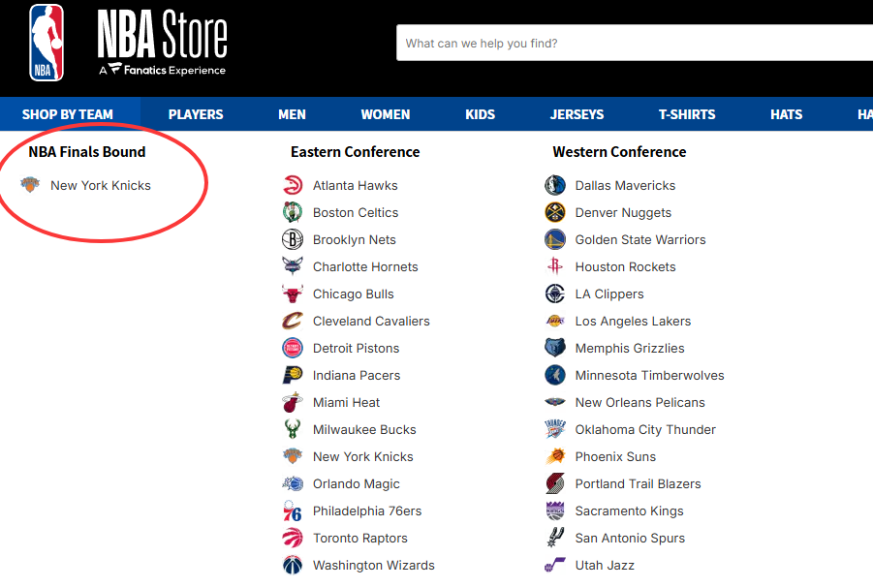
Task: Click the NBA Finals Bound heading
Action: pos(87,152)
